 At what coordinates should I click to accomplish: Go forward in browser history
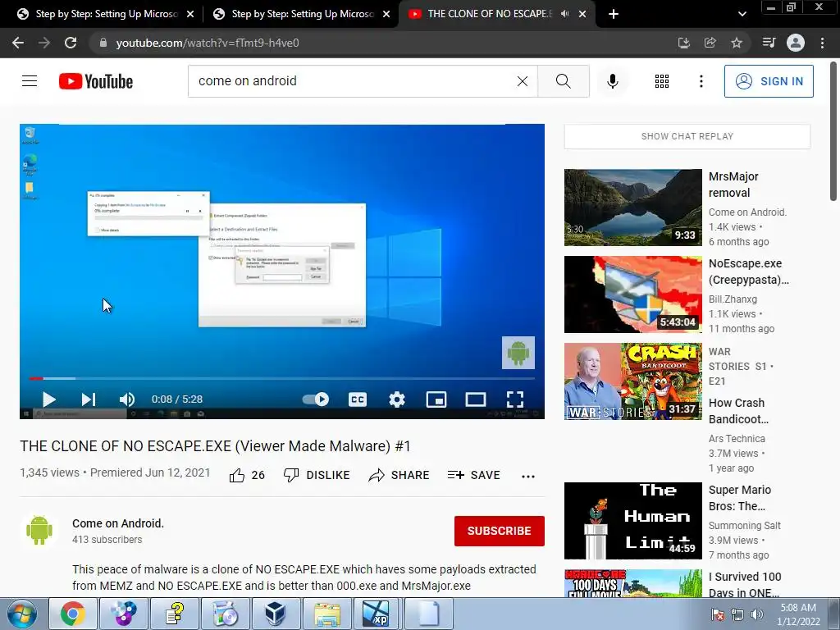pyautogui.click(x=44, y=43)
